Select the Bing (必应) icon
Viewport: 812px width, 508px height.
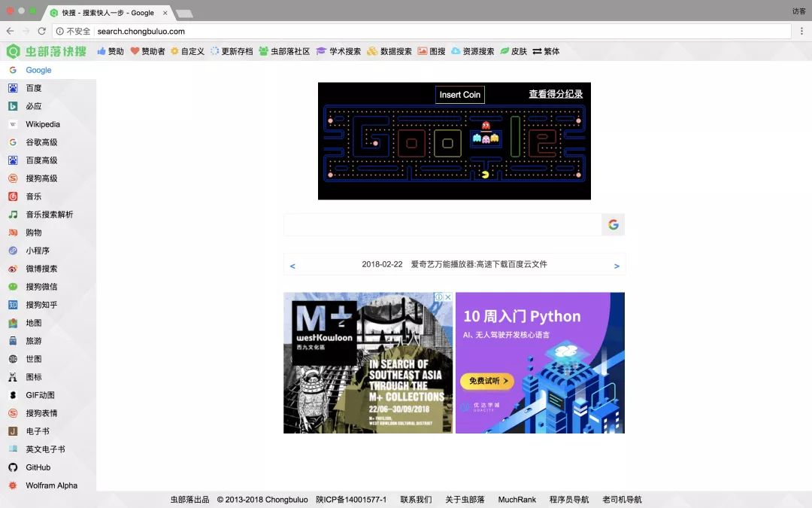click(x=13, y=106)
